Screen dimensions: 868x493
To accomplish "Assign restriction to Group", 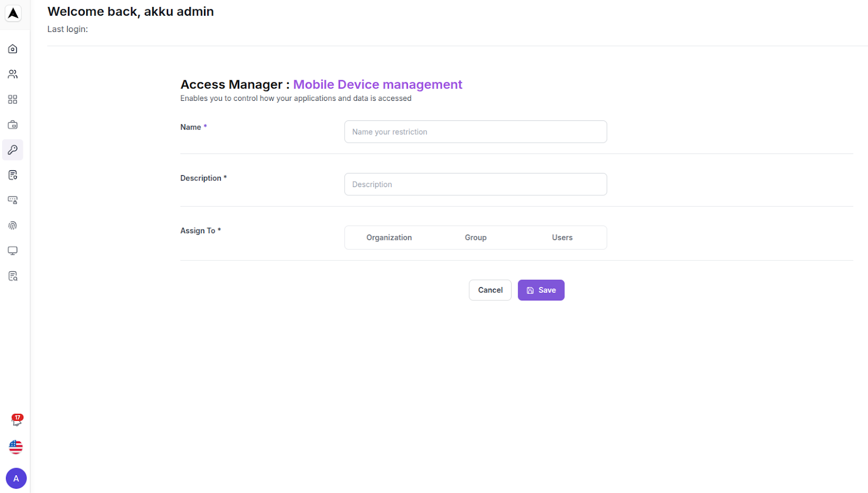I will [475, 237].
